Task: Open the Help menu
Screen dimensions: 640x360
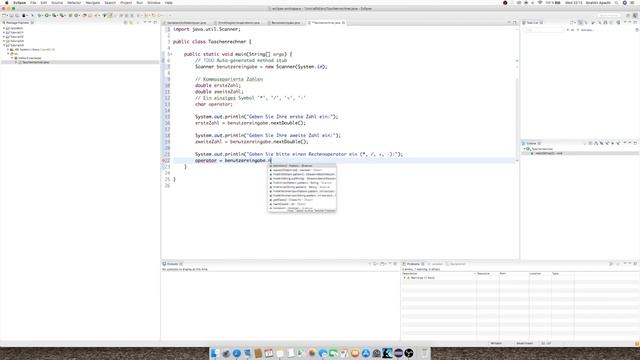Action: 169,2
